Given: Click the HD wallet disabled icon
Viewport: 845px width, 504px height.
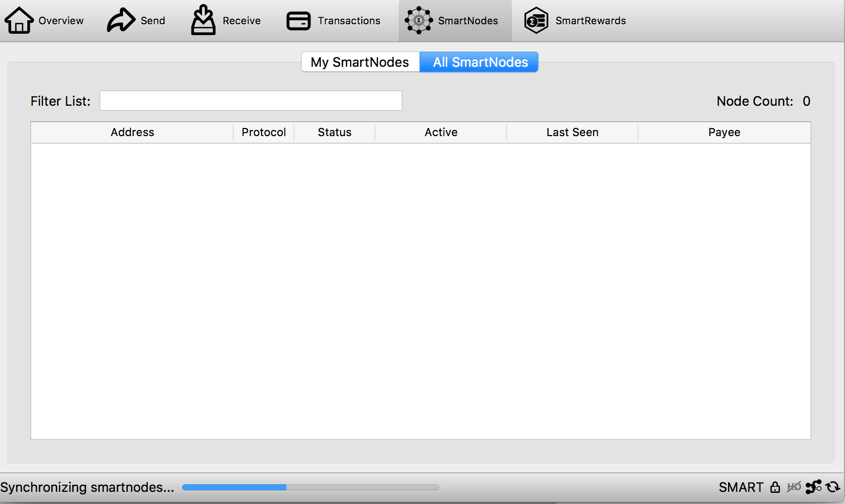Looking at the screenshot, I should 794,487.
